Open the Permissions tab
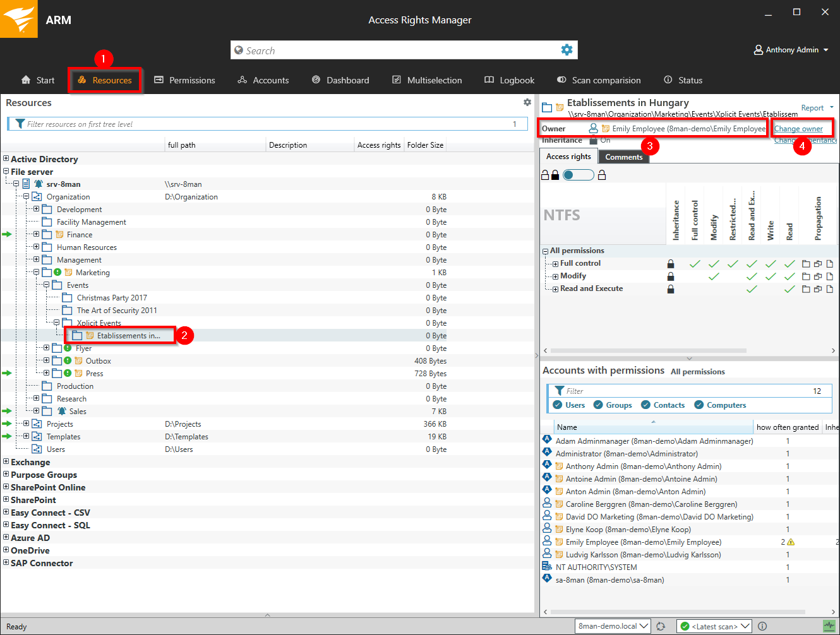 click(185, 80)
